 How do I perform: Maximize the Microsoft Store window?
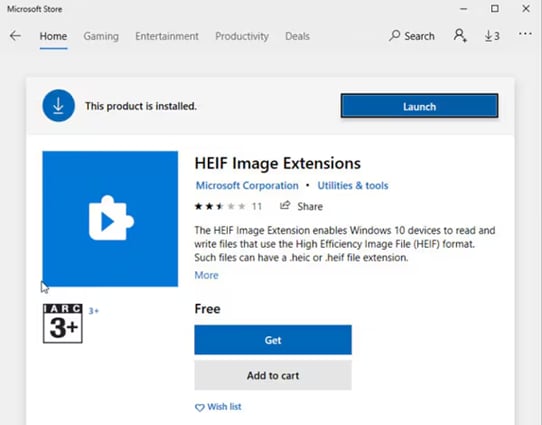495,9
